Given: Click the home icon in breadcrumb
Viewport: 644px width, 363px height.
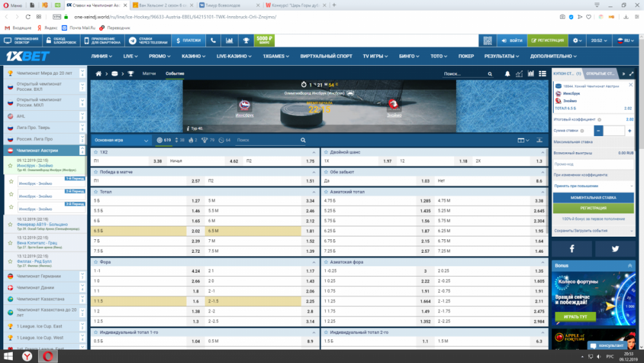Looking at the screenshot, I should (103, 74).
